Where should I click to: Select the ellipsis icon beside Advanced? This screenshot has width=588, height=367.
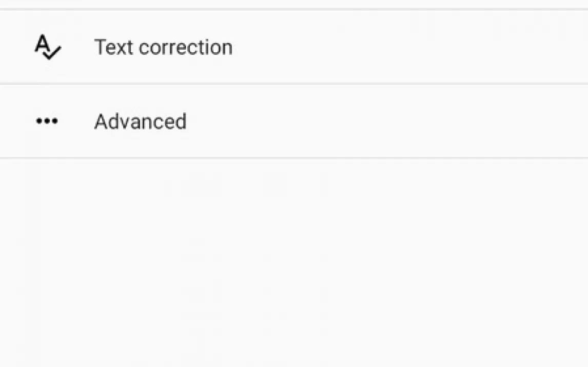click(x=47, y=121)
